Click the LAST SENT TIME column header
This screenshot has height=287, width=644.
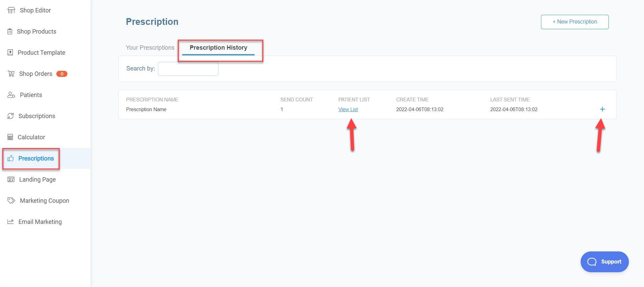coord(510,100)
